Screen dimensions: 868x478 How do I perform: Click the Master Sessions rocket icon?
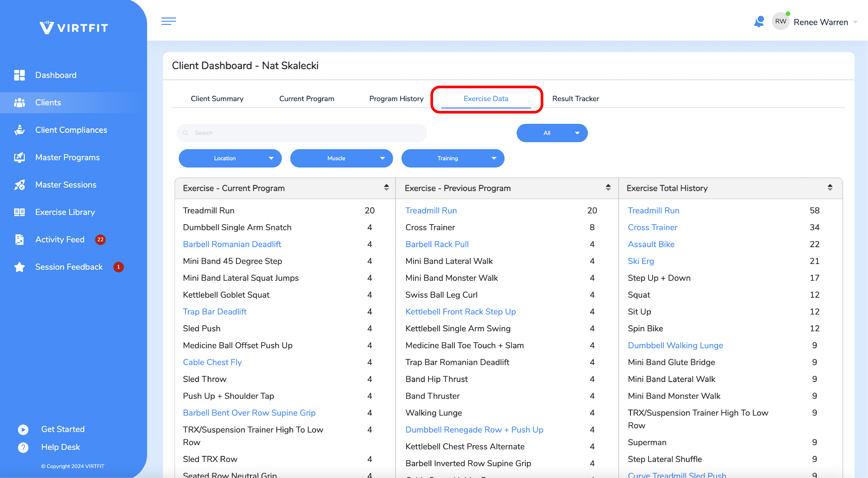20,185
